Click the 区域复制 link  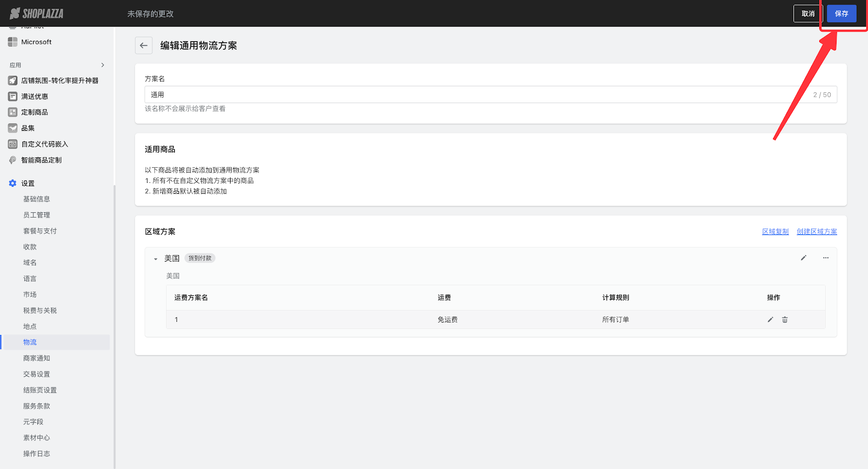[x=775, y=232]
